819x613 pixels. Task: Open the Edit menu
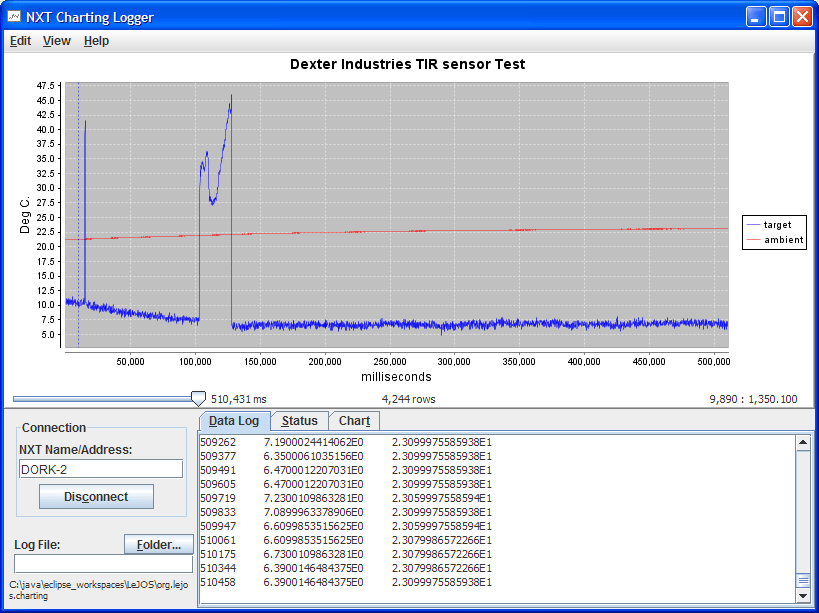coord(20,41)
